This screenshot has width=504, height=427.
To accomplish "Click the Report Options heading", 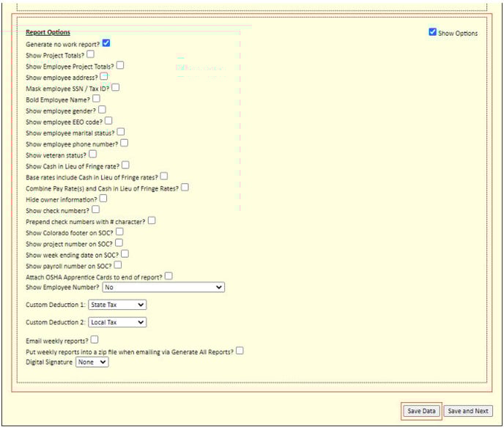I will click(x=48, y=32).
